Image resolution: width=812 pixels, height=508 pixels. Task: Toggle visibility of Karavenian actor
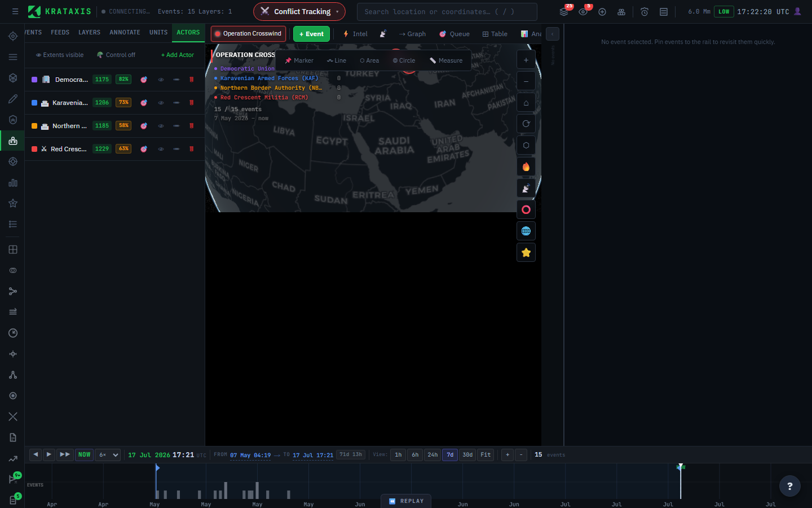pos(161,103)
